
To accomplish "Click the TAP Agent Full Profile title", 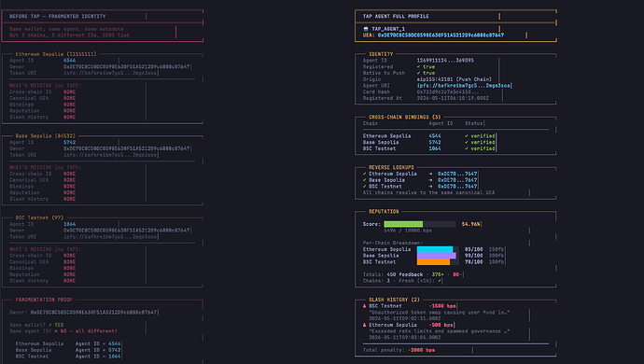I will coord(396,17).
